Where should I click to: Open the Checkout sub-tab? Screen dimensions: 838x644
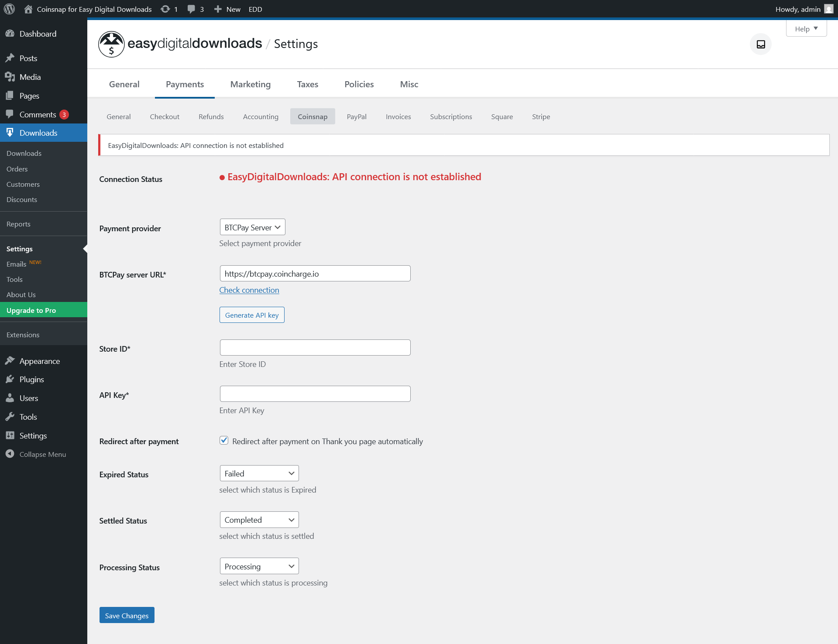click(165, 116)
